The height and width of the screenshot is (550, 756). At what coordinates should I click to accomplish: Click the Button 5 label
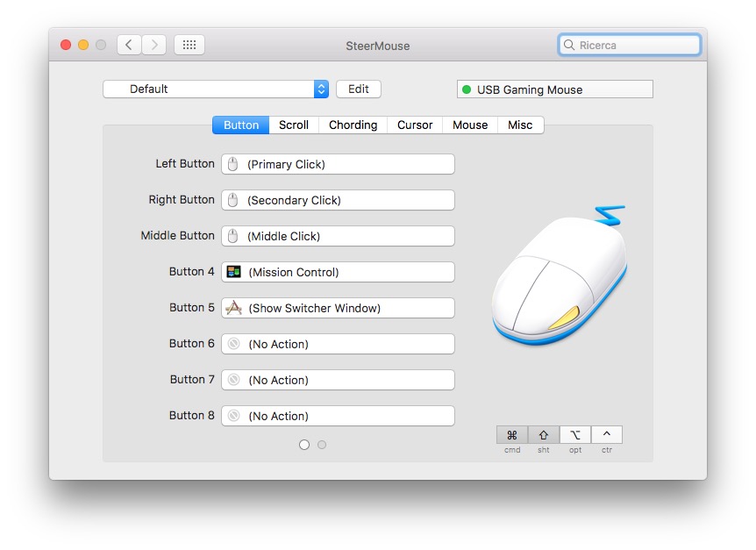pos(191,307)
